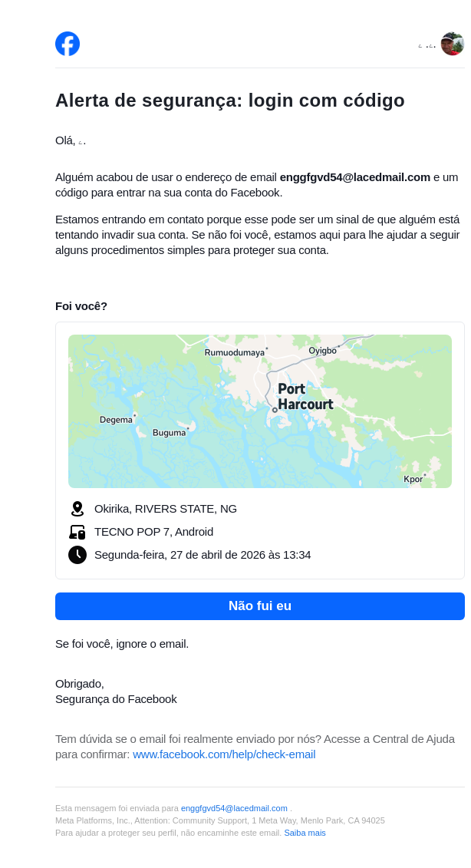Click the Degema label on the map
The width and height of the screenshot is (471, 868).
click(x=116, y=420)
